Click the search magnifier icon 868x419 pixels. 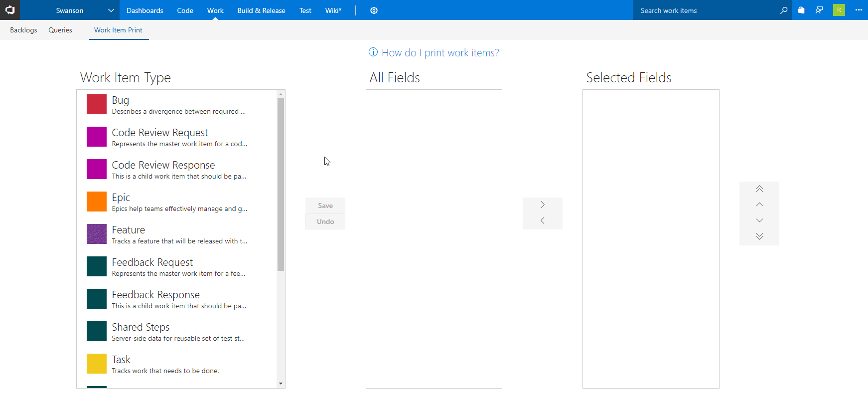(784, 10)
